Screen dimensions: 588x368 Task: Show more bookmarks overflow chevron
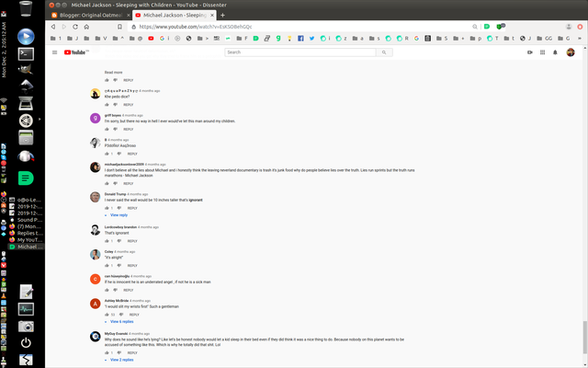tap(580, 39)
